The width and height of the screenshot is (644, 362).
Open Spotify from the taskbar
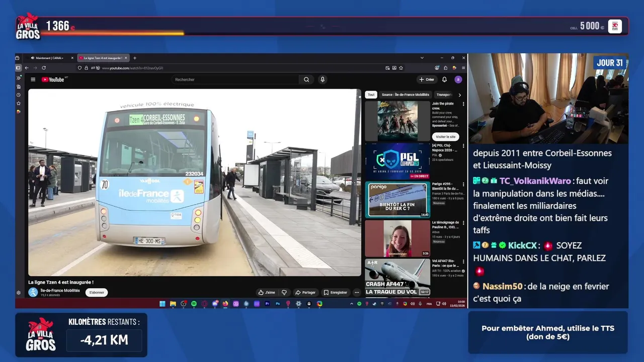[194, 304]
